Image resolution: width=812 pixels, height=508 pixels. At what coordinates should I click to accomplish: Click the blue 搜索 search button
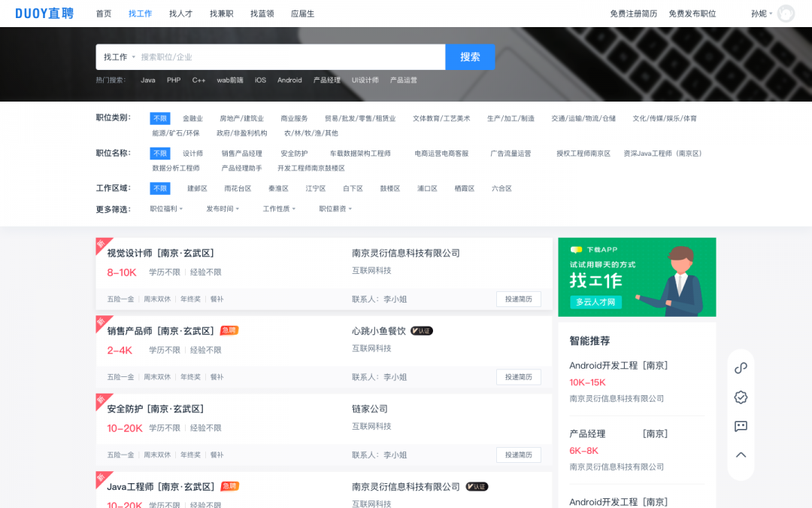click(x=469, y=56)
